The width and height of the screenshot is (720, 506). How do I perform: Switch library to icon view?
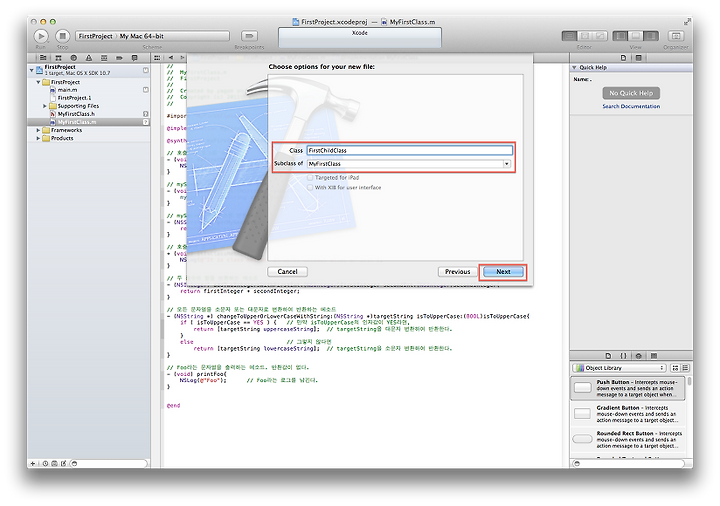pyautogui.click(x=675, y=368)
